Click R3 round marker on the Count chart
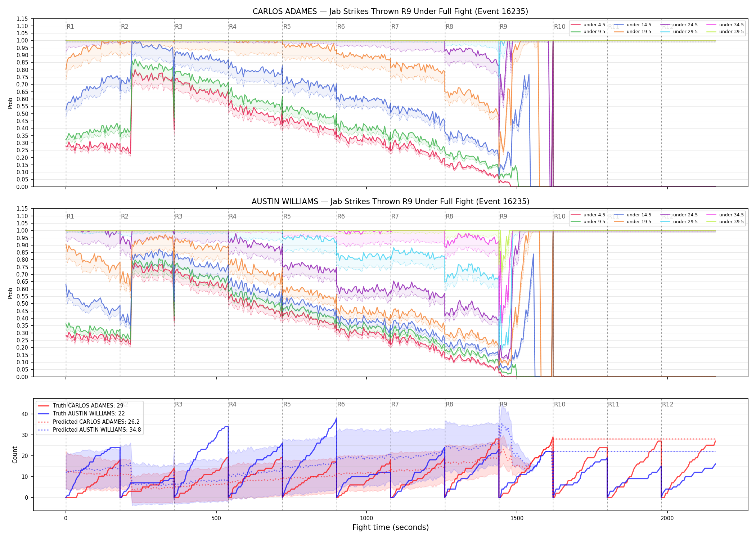The height and width of the screenshot is (540, 756). click(x=179, y=404)
